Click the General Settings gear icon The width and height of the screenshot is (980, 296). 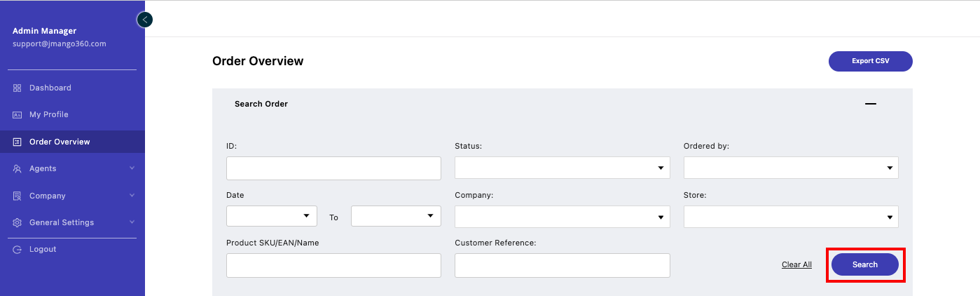point(18,222)
